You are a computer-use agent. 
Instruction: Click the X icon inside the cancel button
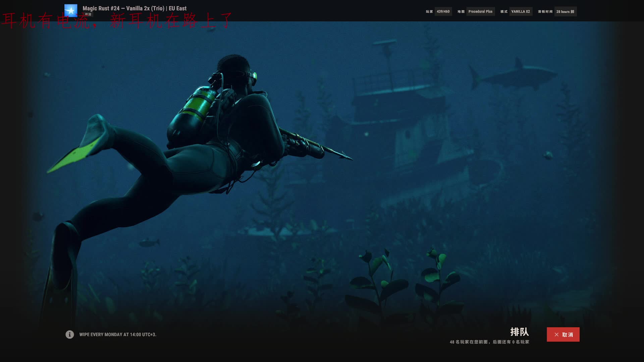click(556, 335)
